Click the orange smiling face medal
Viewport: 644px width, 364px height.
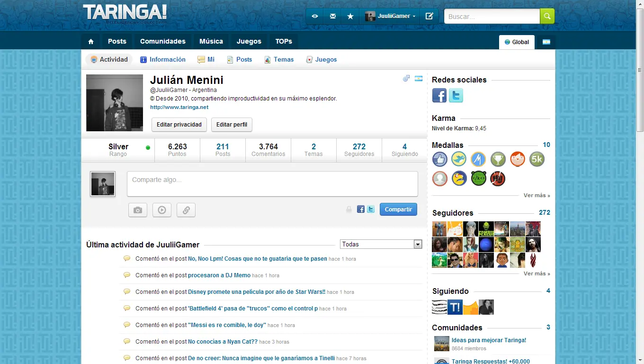click(x=518, y=159)
